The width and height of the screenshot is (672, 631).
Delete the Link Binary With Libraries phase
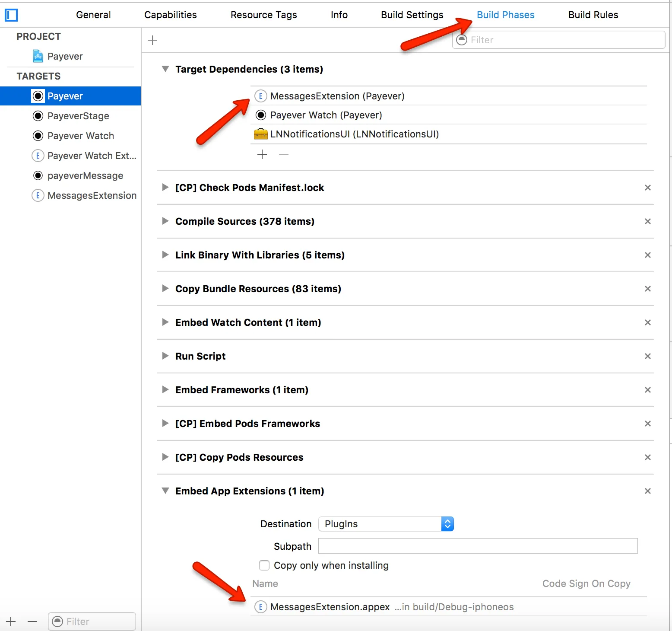648,255
